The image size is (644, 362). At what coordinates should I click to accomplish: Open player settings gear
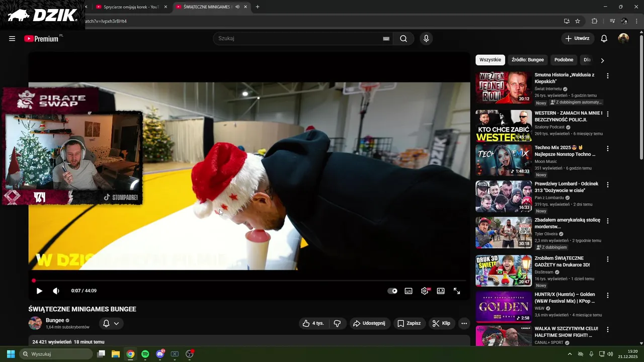tap(425, 291)
